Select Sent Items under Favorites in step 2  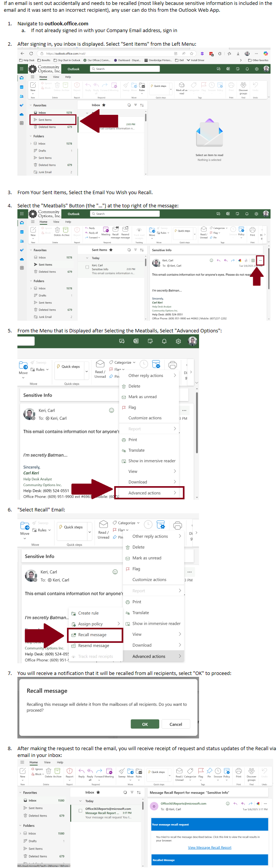click(53, 120)
